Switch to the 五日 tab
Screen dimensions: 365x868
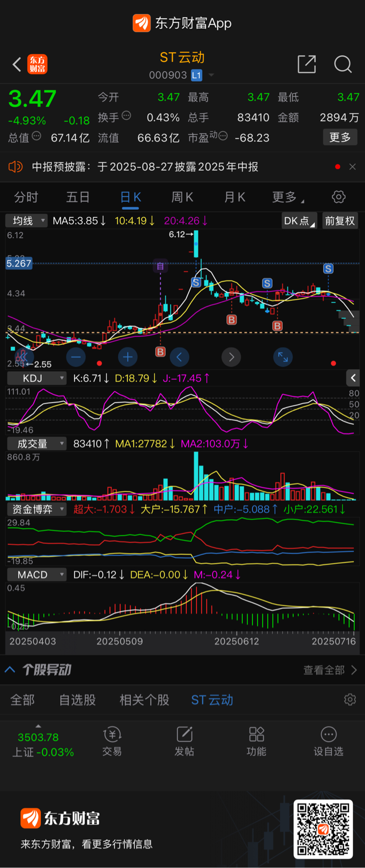(x=78, y=197)
